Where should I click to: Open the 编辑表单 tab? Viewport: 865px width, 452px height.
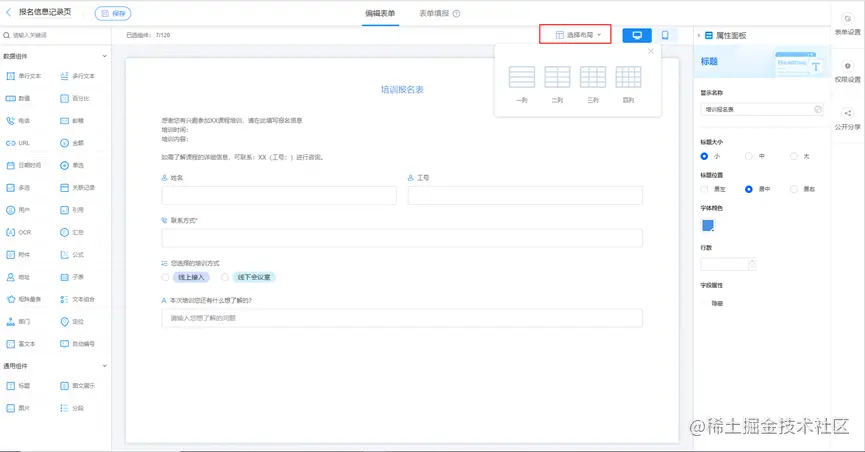(x=380, y=13)
